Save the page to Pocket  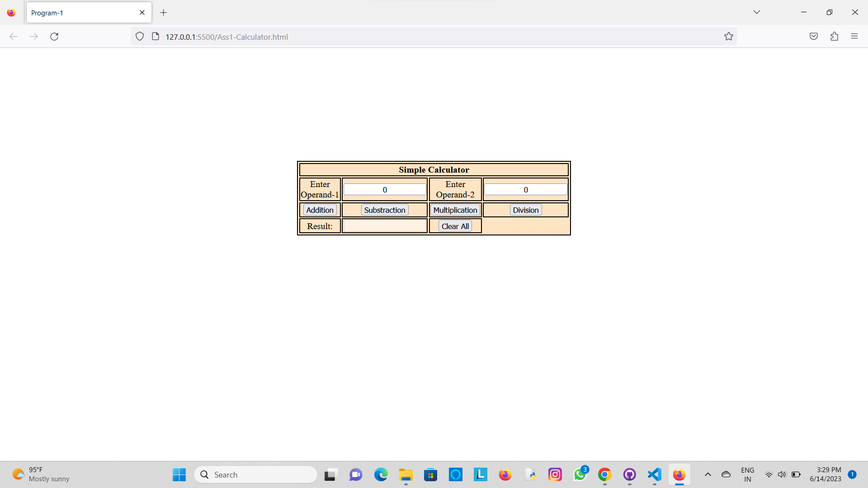pyautogui.click(x=814, y=36)
